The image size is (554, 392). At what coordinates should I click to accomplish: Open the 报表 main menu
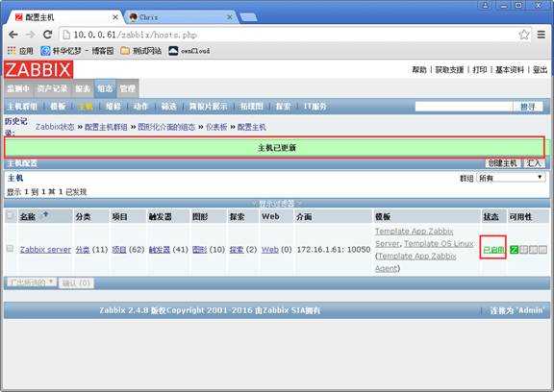point(83,88)
